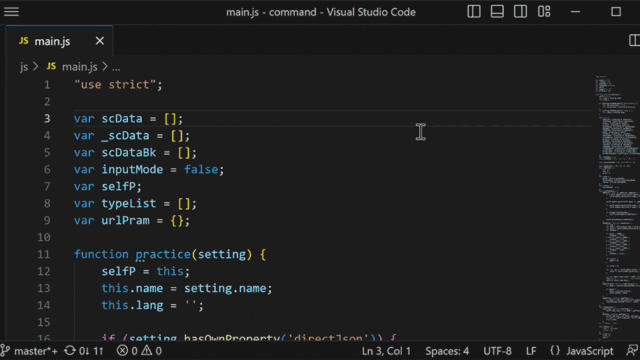This screenshot has height=360, width=640.
Task: Open the hamburger application menu
Action: tap(11, 12)
